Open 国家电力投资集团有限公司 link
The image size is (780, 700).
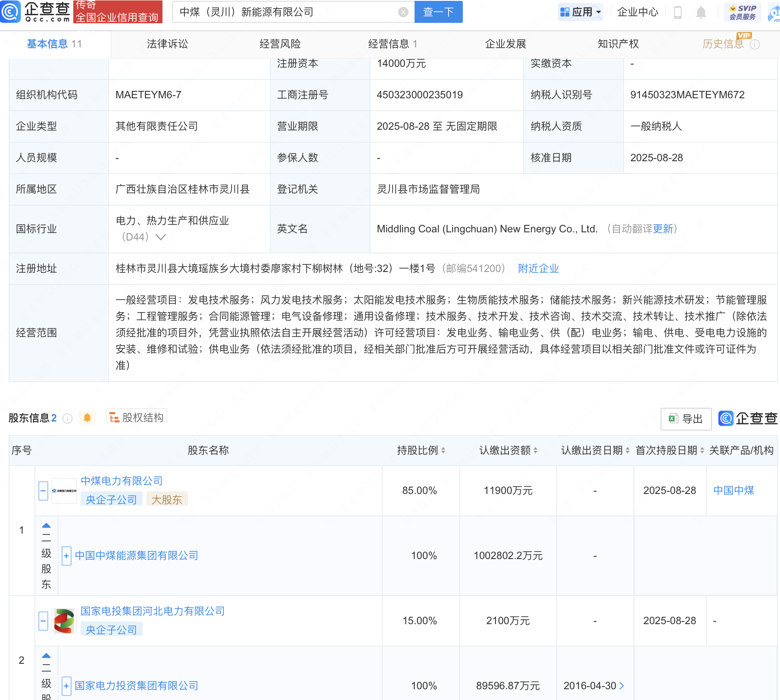click(136, 686)
